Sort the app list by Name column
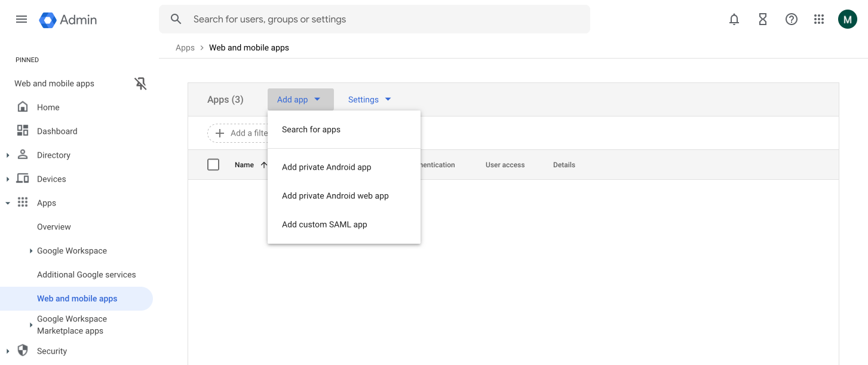The height and width of the screenshot is (365, 868). [x=244, y=165]
